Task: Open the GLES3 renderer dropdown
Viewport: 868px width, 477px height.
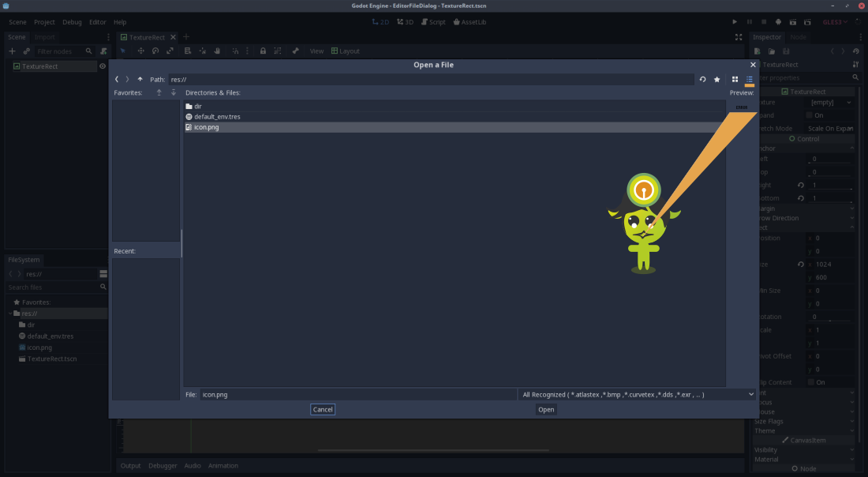Action: (x=836, y=22)
